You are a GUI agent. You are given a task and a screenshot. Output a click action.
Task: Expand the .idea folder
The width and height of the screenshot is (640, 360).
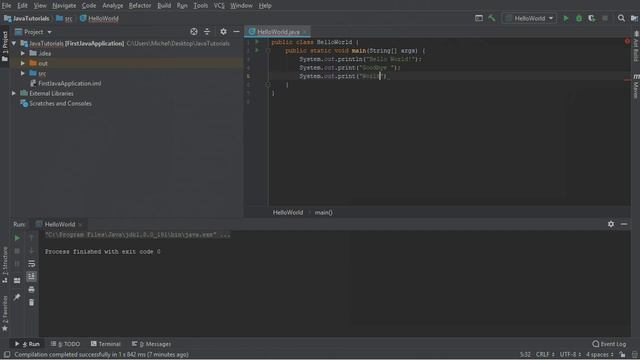pyautogui.click(x=23, y=53)
